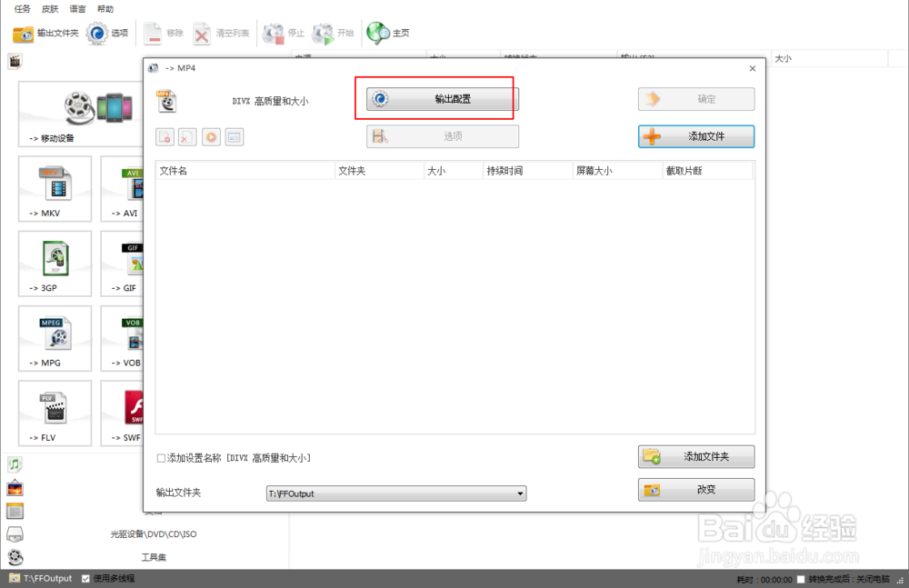Enable the 添加设置名称 checkbox
Image resolution: width=909 pixels, height=588 pixels.
[161, 459]
